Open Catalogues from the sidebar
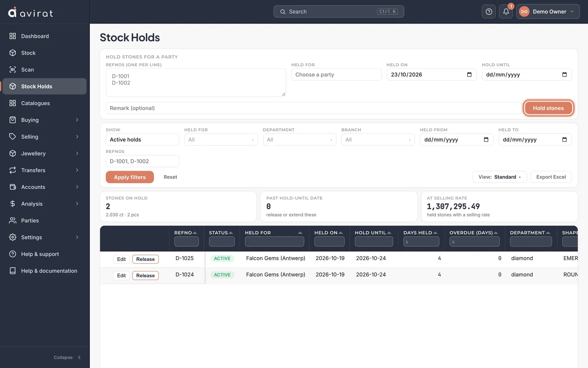 click(44, 103)
